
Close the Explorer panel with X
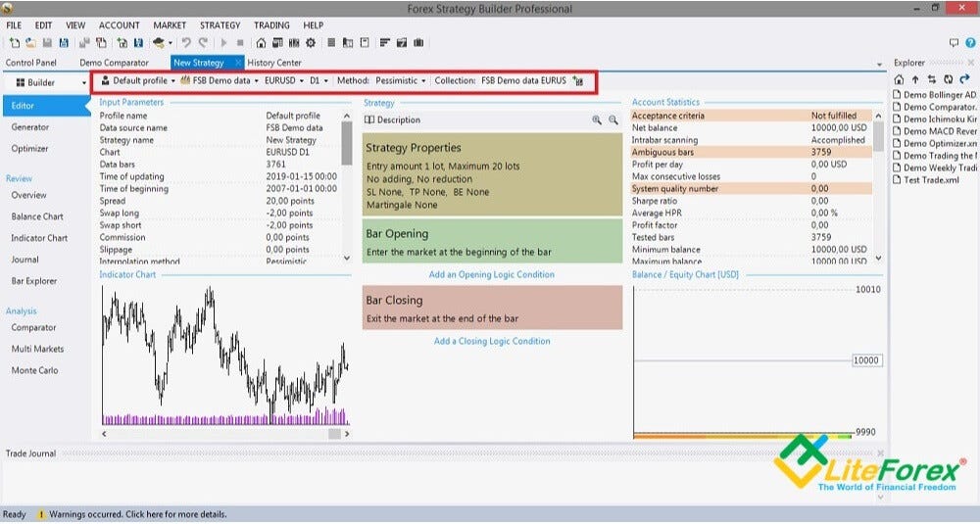971,63
